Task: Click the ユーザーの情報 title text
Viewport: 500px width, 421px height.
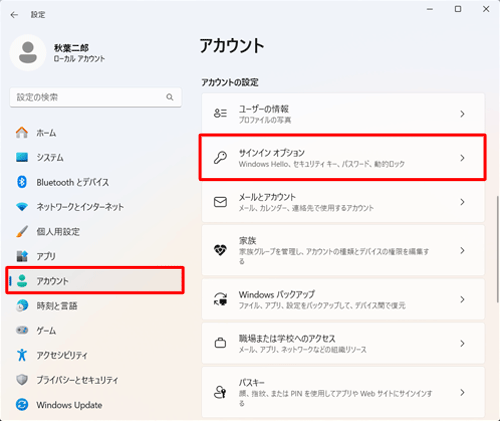Action: click(264, 109)
